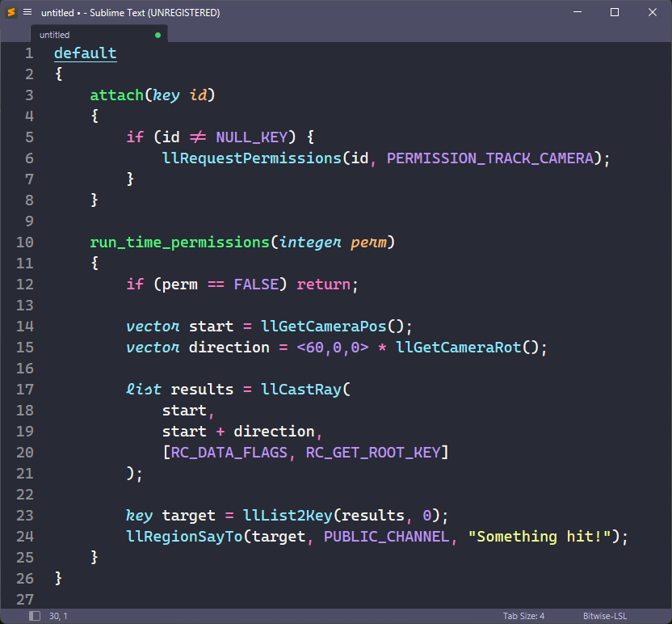This screenshot has height=624, width=672.
Task: Click line number 10 in the gutter
Action: (25, 242)
